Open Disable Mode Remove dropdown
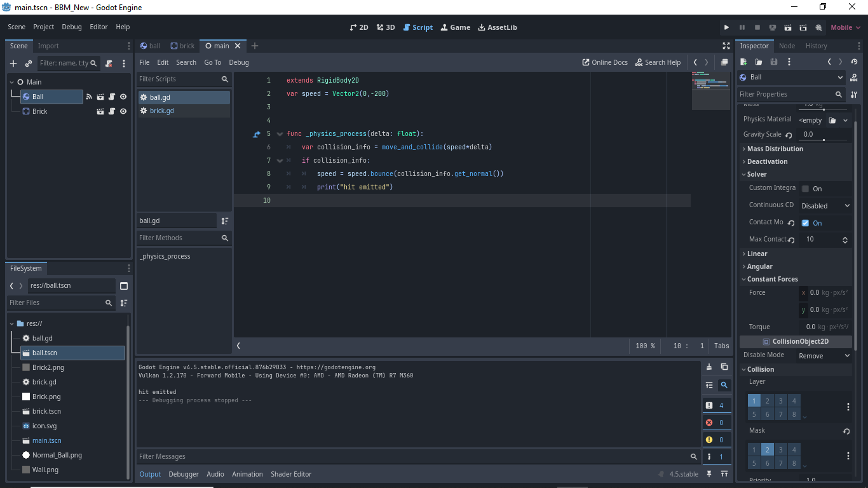868x488 pixels. [x=825, y=356]
